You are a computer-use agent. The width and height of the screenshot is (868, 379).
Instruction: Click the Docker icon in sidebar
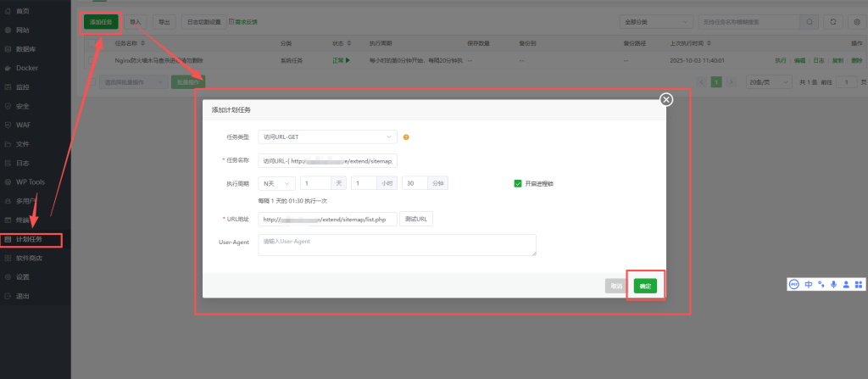click(x=8, y=68)
